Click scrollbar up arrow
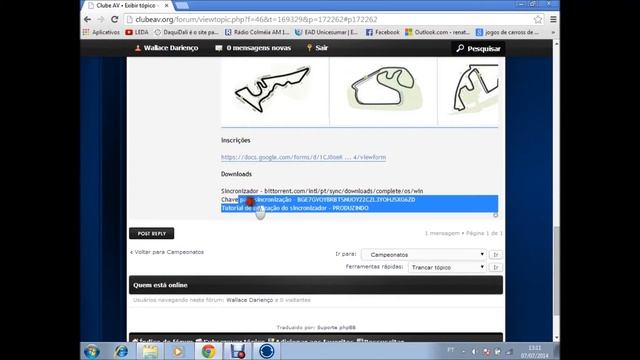 [556, 43]
